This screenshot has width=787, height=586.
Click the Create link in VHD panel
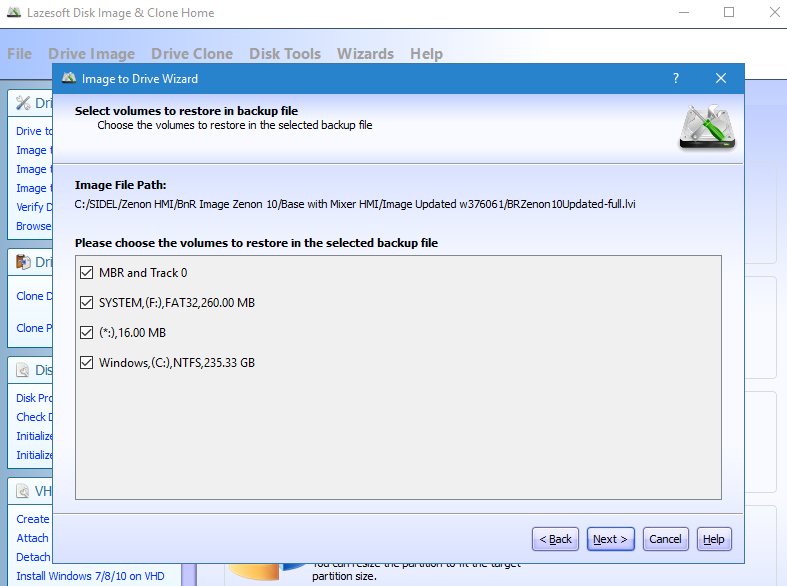click(33, 519)
